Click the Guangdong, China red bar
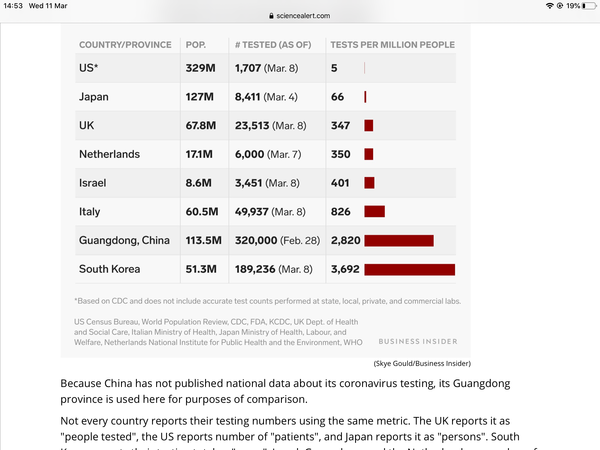 point(398,241)
